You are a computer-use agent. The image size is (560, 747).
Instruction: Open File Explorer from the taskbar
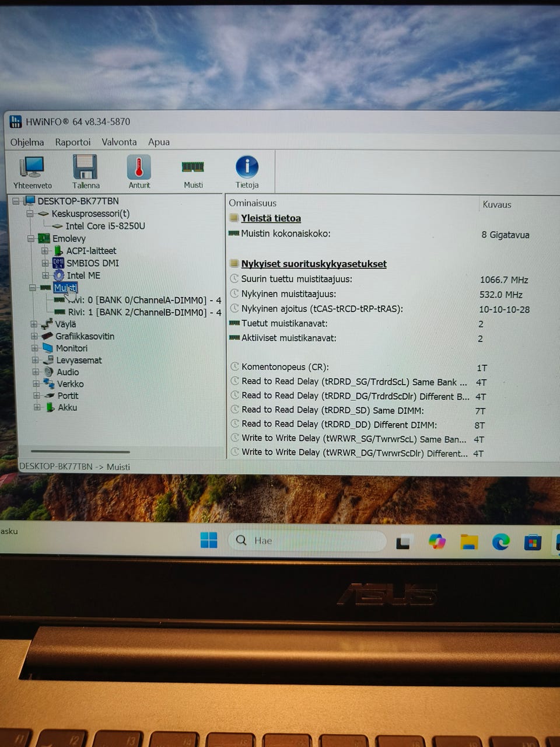(x=469, y=542)
